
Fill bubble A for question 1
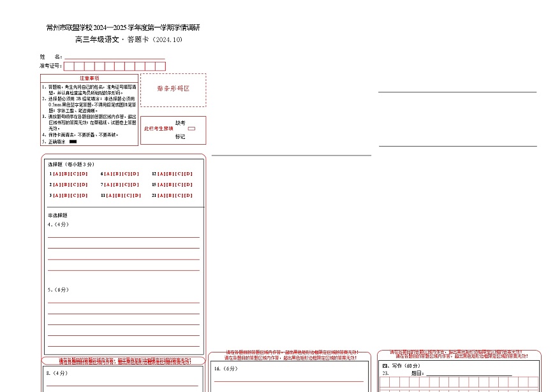(57, 173)
